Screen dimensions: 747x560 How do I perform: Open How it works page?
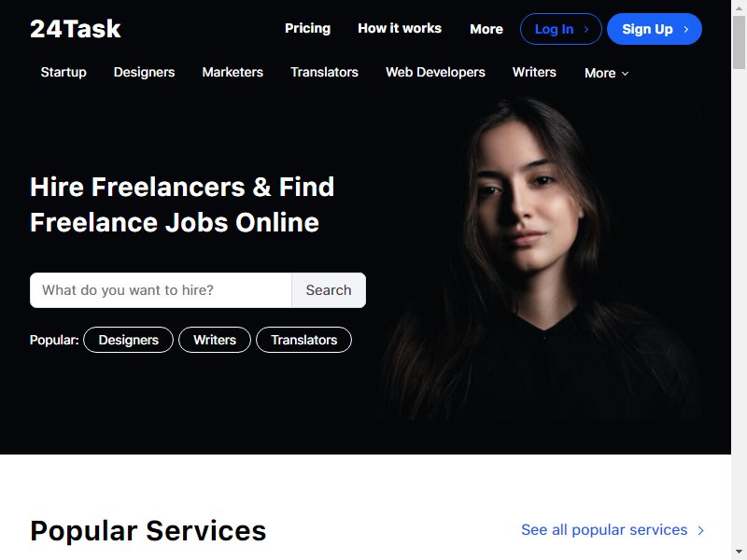click(x=400, y=28)
